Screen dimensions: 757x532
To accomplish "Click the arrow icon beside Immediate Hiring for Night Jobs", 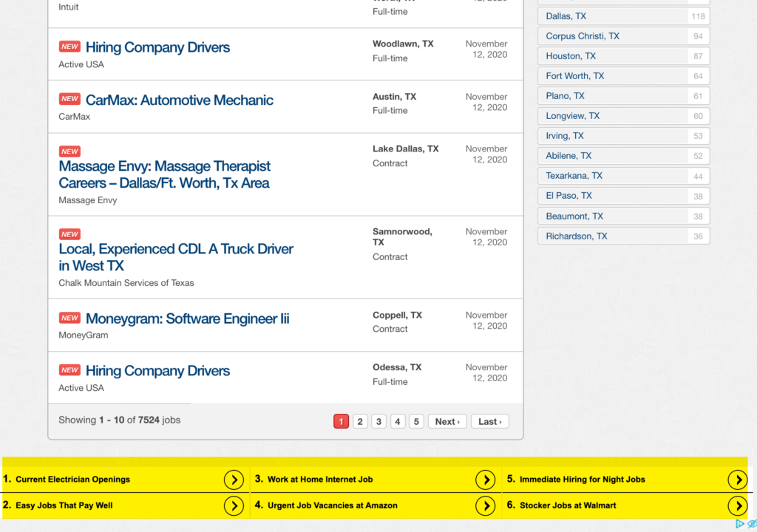I will tap(738, 480).
